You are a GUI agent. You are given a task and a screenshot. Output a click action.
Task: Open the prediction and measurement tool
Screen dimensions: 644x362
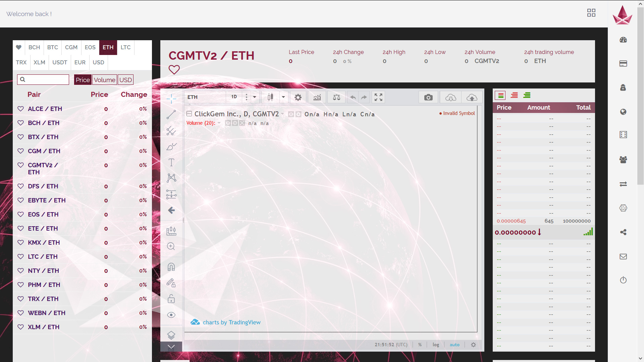coord(171,194)
